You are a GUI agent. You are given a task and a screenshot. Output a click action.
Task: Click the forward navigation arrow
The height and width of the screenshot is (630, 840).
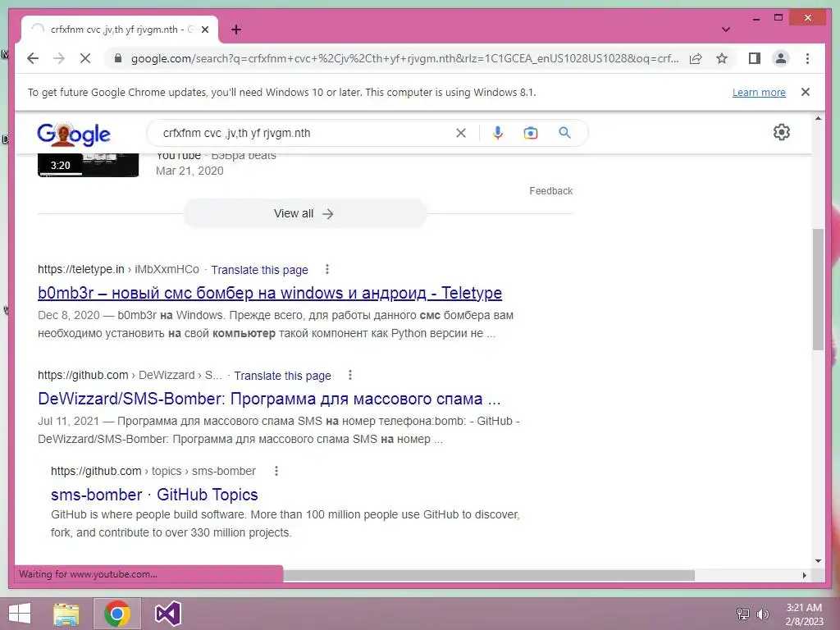pos(59,58)
